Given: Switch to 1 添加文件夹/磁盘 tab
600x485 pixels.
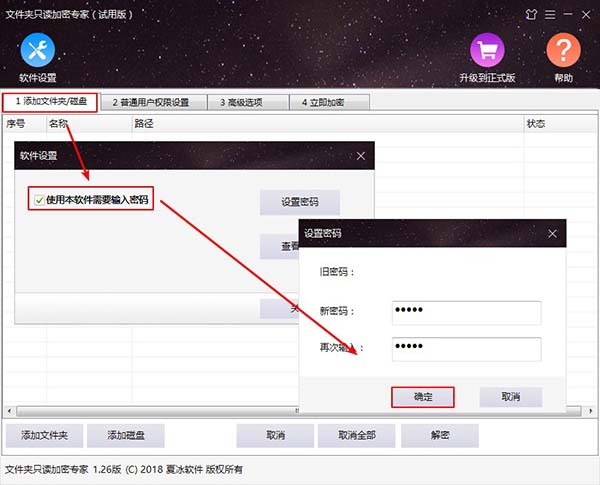Looking at the screenshot, I should pyautogui.click(x=51, y=102).
